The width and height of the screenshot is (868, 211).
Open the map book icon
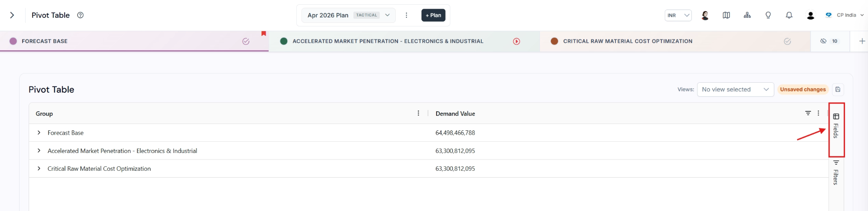click(726, 15)
